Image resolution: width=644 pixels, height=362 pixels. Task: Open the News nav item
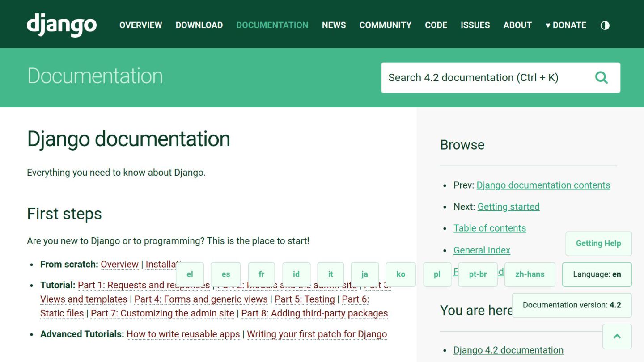coord(334,25)
